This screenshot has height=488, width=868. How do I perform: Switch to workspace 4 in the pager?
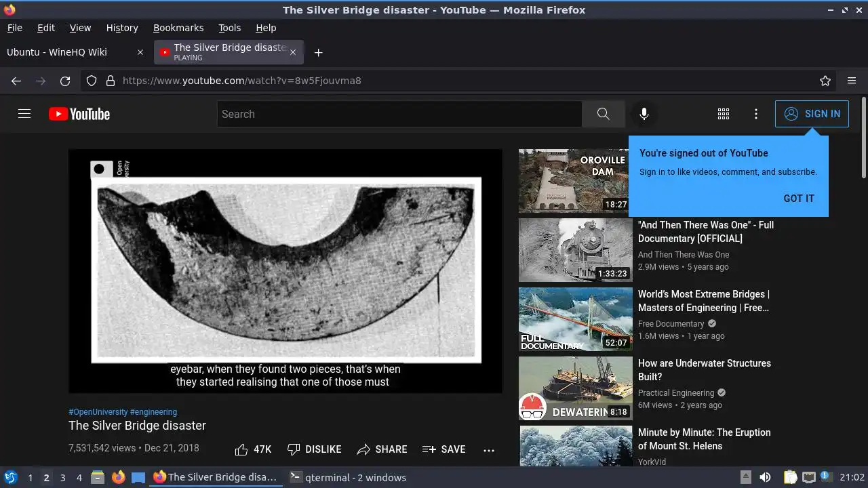[79, 478]
